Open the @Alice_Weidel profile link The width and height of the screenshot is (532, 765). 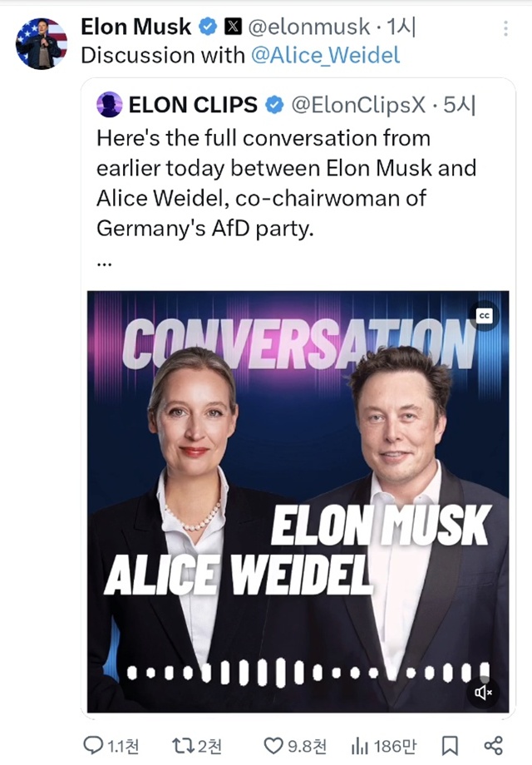click(x=328, y=55)
